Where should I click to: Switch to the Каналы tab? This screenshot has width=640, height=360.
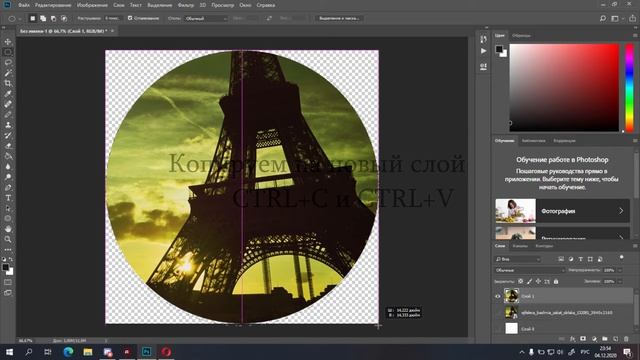(520, 246)
